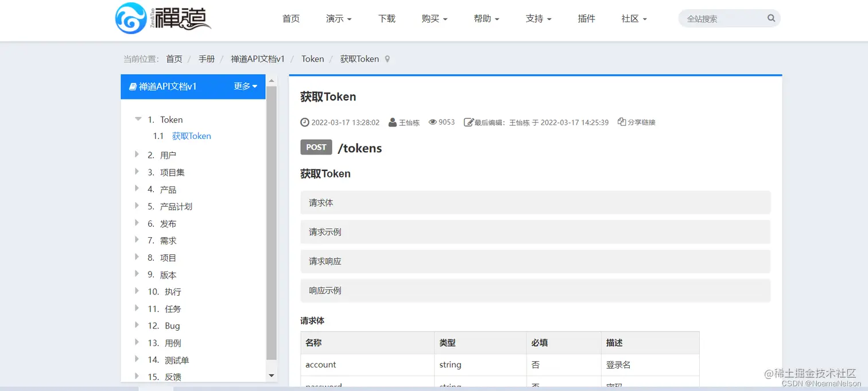
Task: Click the location pin after 获取Token breadcrumb
Action: tap(387, 59)
